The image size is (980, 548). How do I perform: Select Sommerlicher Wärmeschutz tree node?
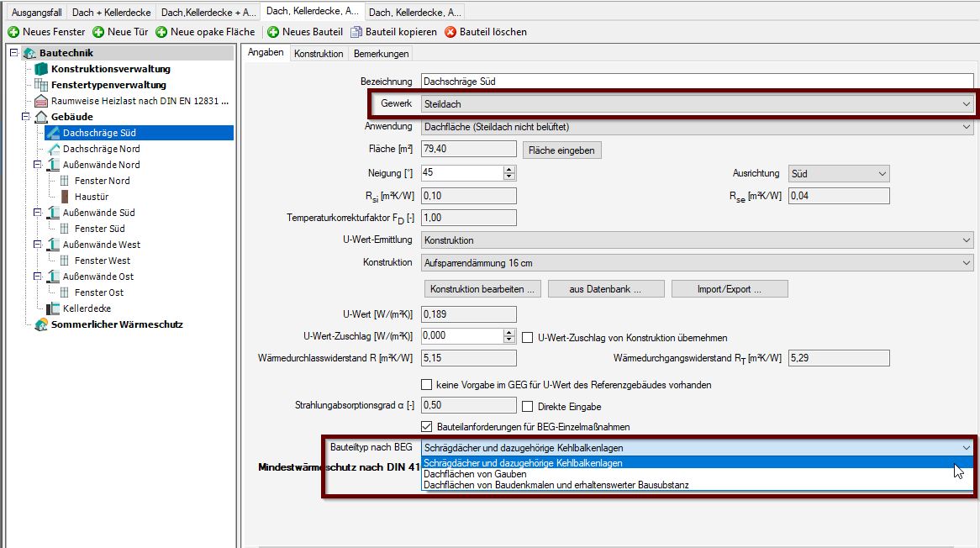(116, 324)
